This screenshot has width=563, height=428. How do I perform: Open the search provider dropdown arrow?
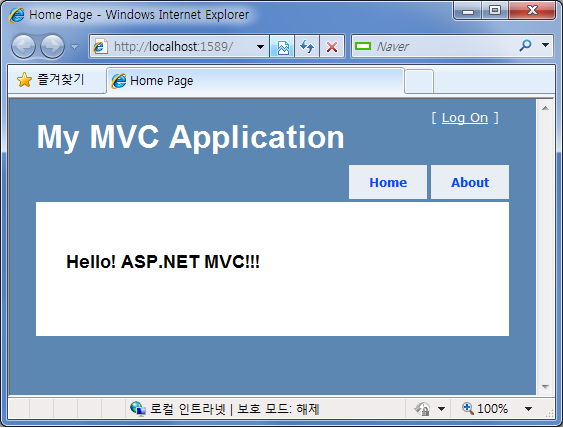tap(545, 45)
